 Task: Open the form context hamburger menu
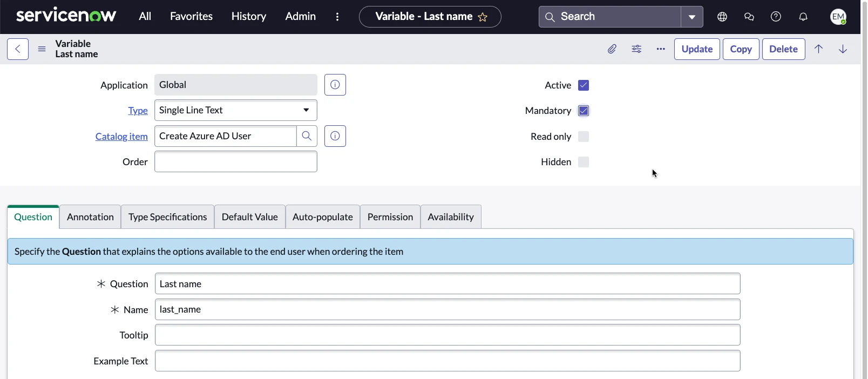(x=42, y=49)
